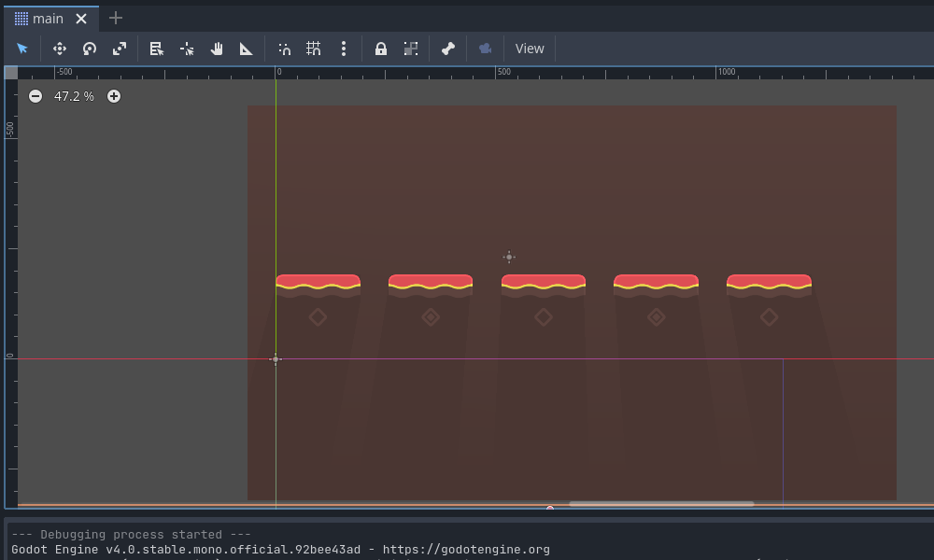Image resolution: width=934 pixels, height=560 pixels.
Task: Click the ruler corner square
Action: [x=10, y=73]
